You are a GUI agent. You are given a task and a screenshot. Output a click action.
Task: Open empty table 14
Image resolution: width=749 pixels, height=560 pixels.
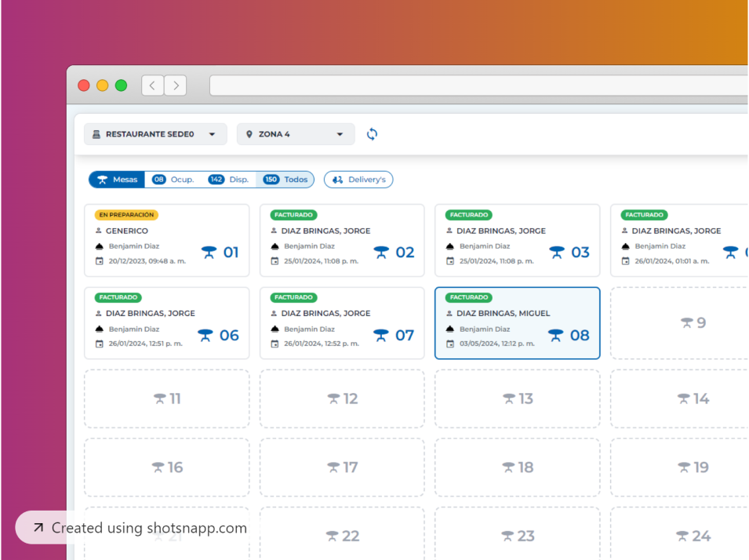(678, 398)
